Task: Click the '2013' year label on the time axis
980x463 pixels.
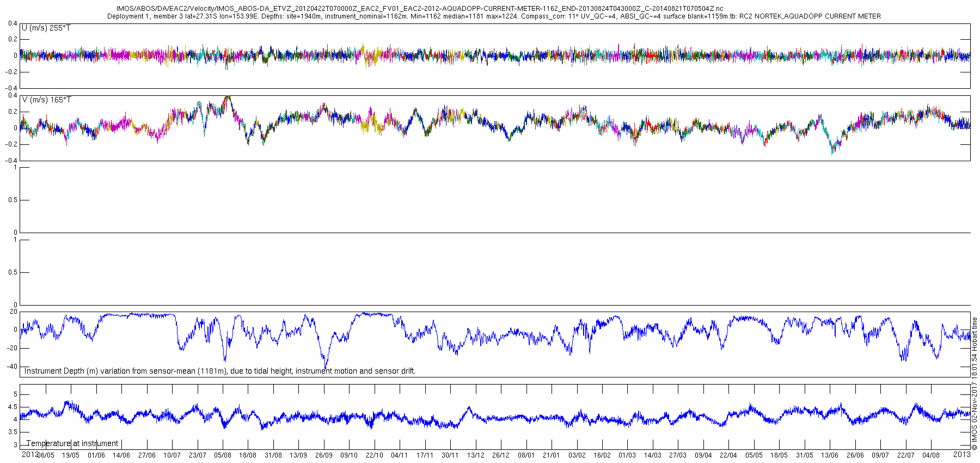Action: [962, 454]
